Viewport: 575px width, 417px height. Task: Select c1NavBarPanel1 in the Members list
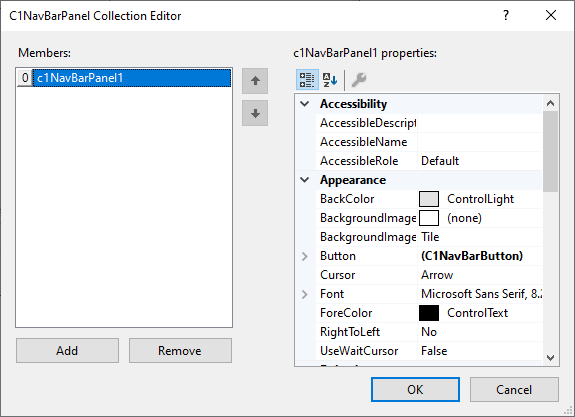click(132, 78)
